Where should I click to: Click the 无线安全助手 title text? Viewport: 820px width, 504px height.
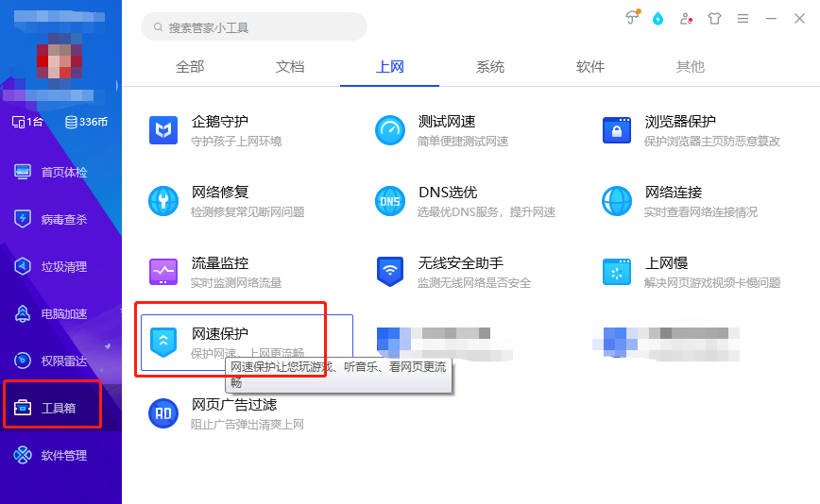(461, 262)
